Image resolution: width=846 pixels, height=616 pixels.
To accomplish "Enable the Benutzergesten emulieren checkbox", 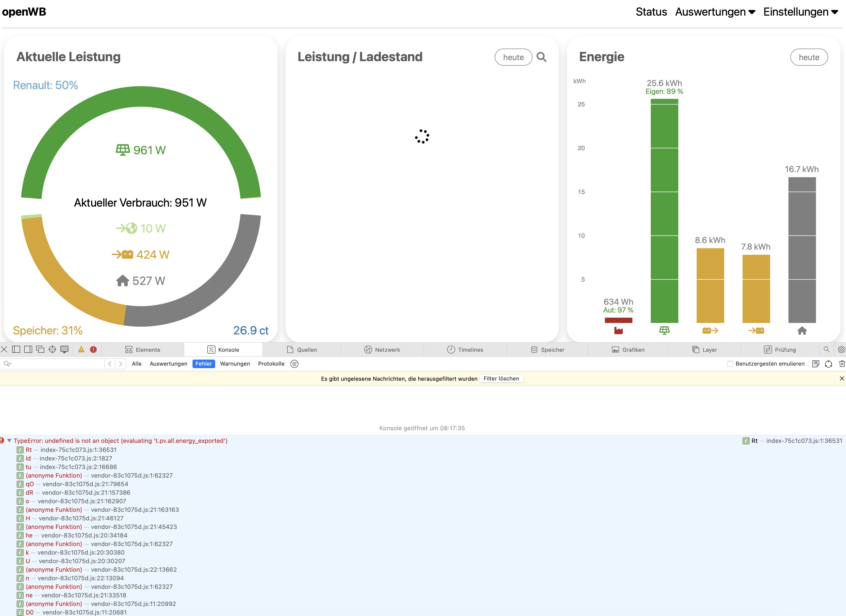I will 730,364.
